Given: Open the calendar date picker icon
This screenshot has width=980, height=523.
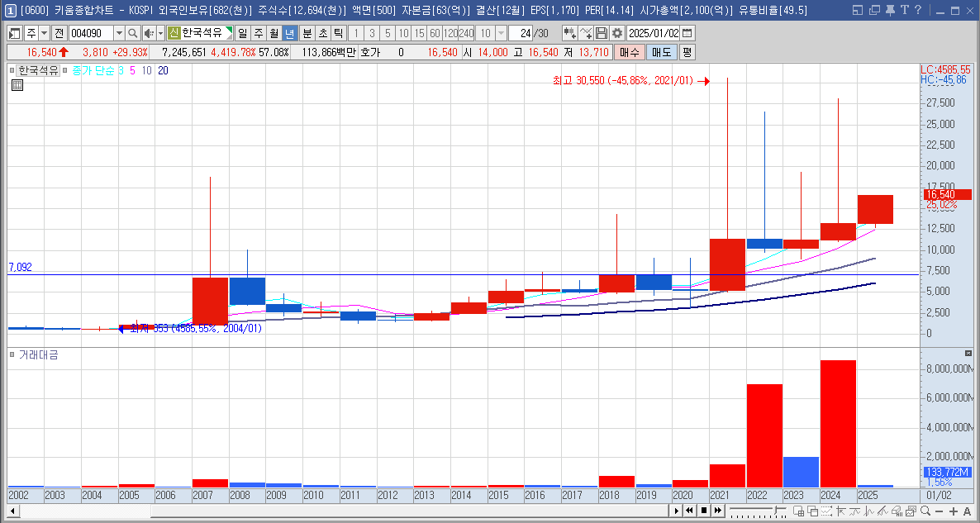Looking at the screenshot, I should click(x=687, y=33).
